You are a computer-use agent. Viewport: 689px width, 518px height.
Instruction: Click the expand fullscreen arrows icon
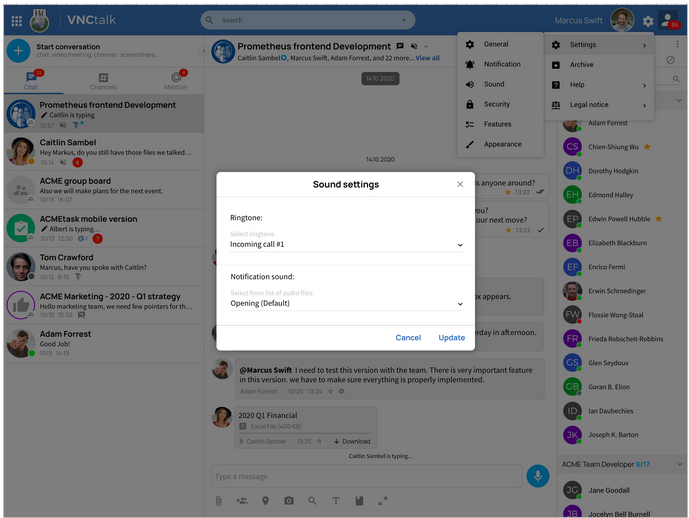click(x=383, y=501)
